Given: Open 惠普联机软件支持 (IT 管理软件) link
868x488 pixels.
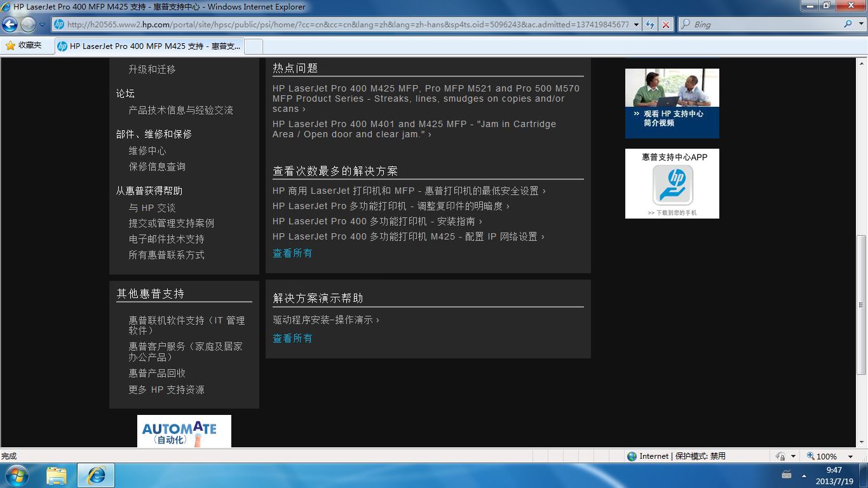Looking at the screenshot, I should coord(186,325).
